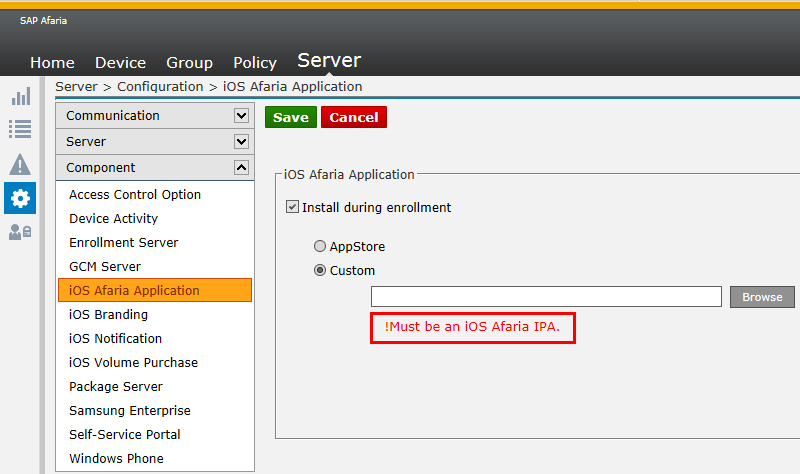Click the green Save button
Image resolution: width=800 pixels, height=474 pixels.
(x=291, y=117)
